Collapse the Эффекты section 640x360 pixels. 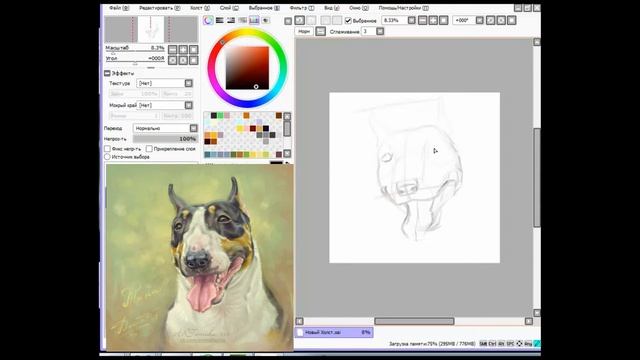pyautogui.click(x=107, y=73)
